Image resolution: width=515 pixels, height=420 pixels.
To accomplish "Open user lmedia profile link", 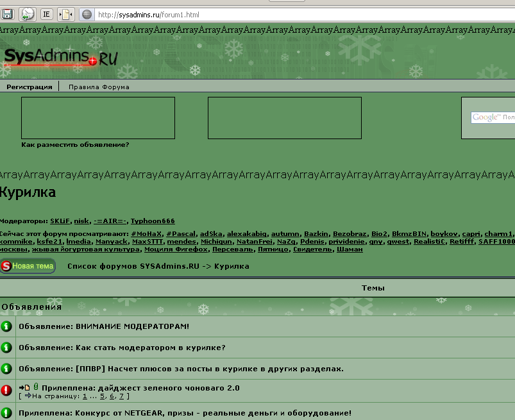I will (78, 242).
